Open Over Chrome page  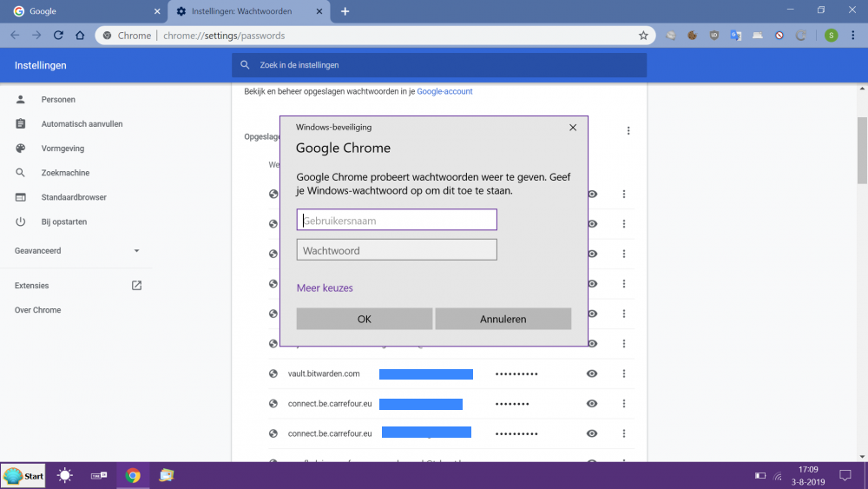(37, 310)
